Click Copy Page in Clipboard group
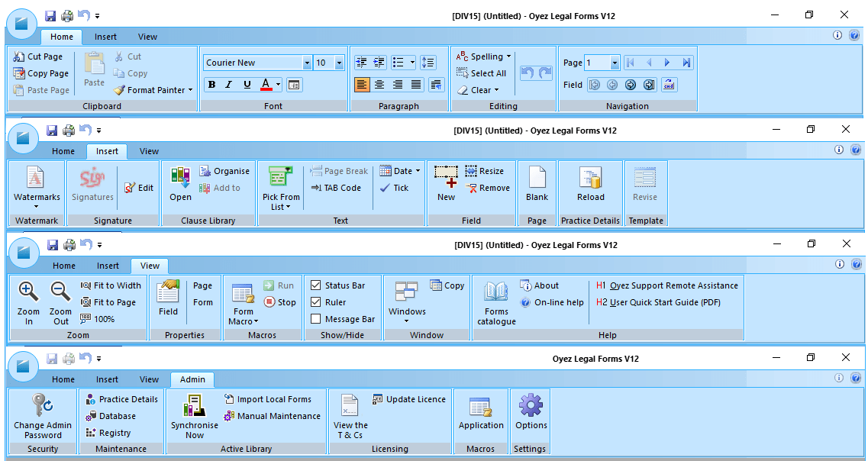 click(x=40, y=73)
